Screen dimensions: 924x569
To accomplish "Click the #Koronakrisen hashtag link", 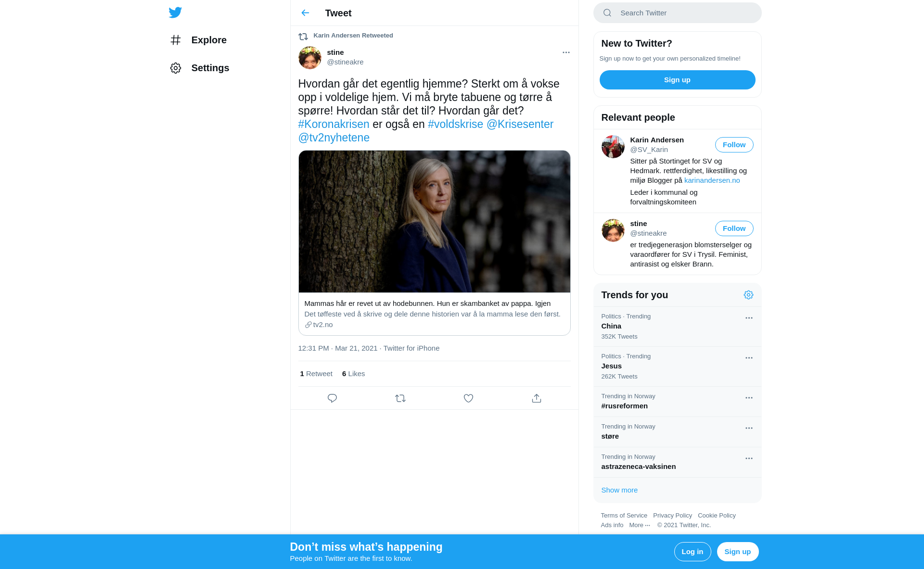I will [x=334, y=124].
